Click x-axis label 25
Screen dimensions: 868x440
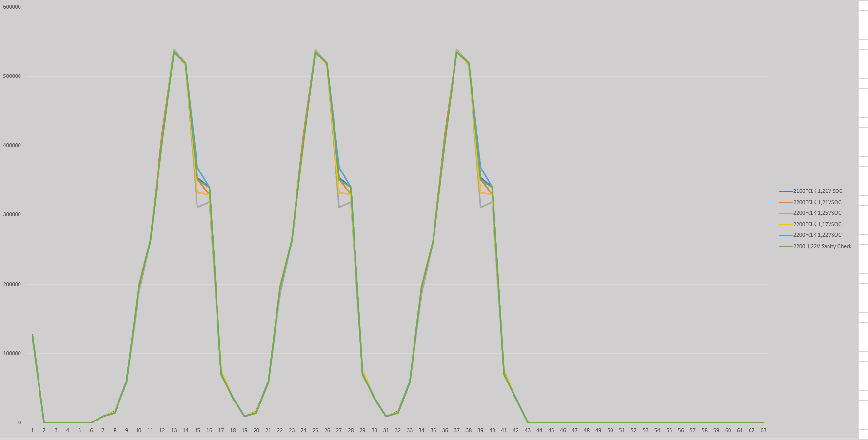pos(316,430)
